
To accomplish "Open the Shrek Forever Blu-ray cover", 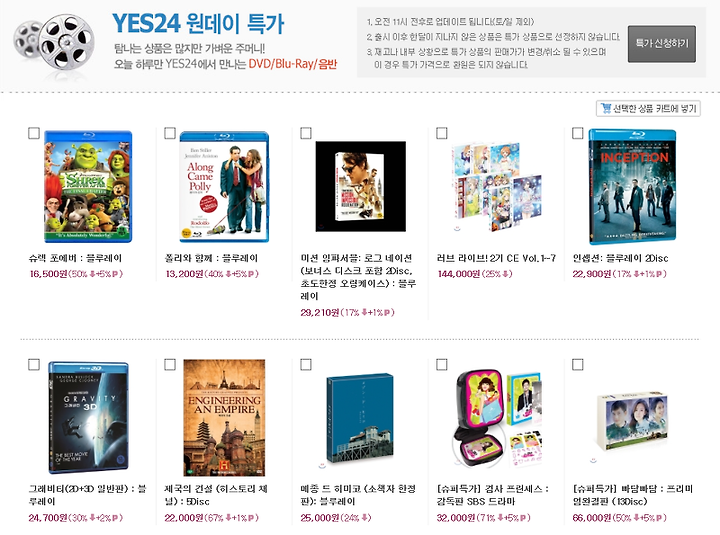I will coord(88,187).
